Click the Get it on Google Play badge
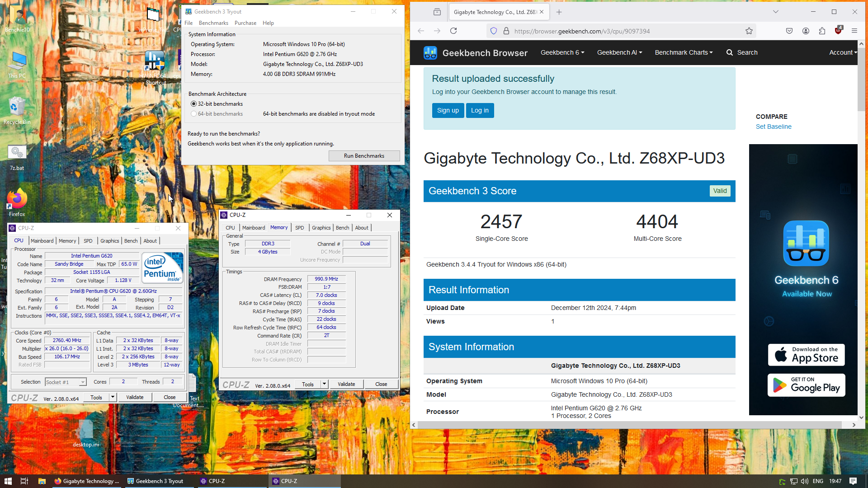868x488 pixels. 806,385
